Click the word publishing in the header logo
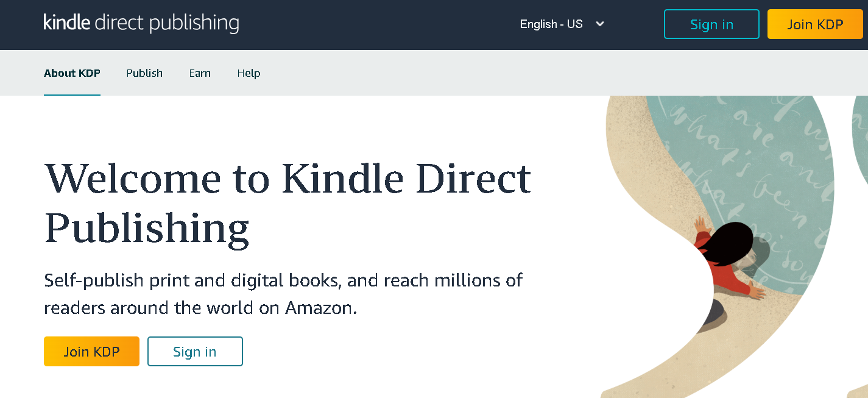The height and width of the screenshot is (398, 868). tap(194, 24)
